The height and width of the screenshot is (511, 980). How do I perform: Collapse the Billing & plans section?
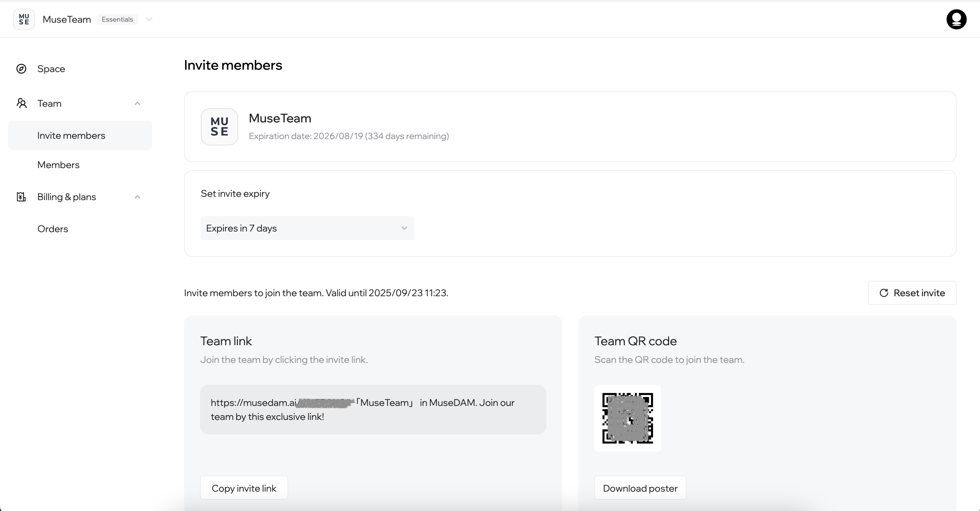click(x=137, y=197)
